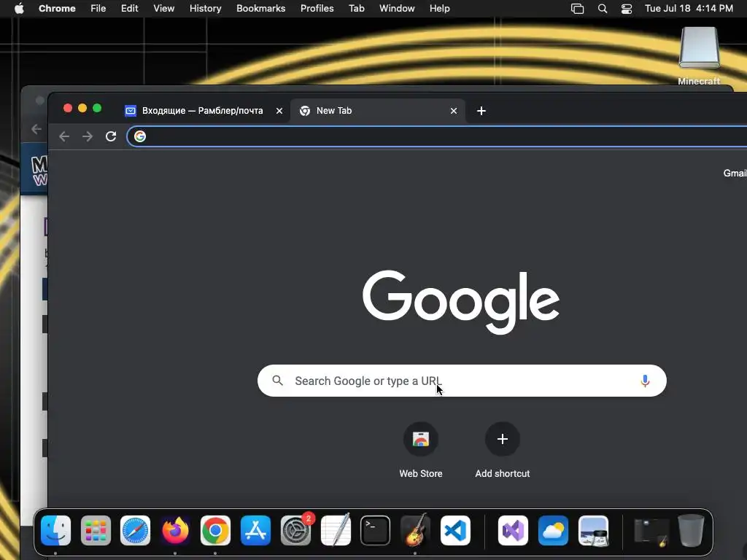Viewport: 747px width, 560px height.
Task: Click the Add shortcut button
Action: coord(503,450)
